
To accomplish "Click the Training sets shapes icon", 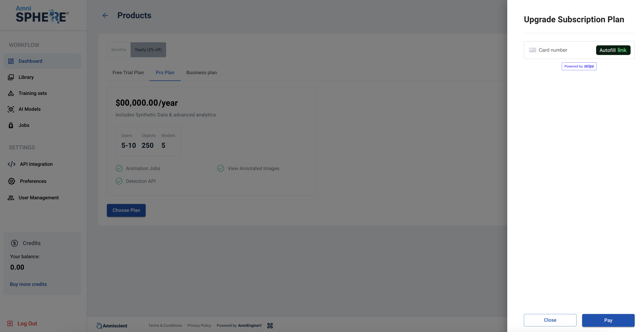I will [x=11, y=93].
